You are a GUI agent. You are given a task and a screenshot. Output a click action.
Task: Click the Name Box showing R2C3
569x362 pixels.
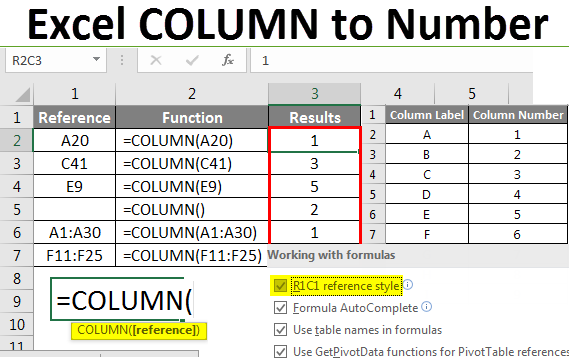point(56,60)
